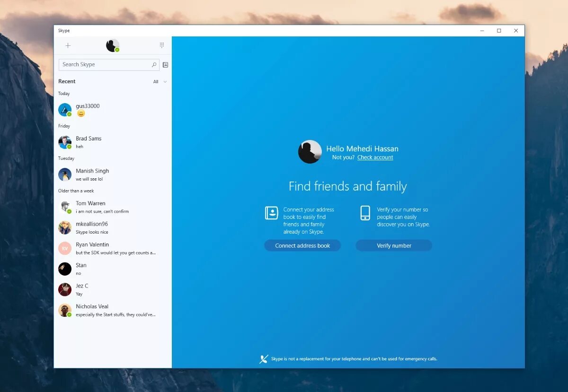Click the green online status badge on avatar
568x392 pixels.
(x=117, y=51)
